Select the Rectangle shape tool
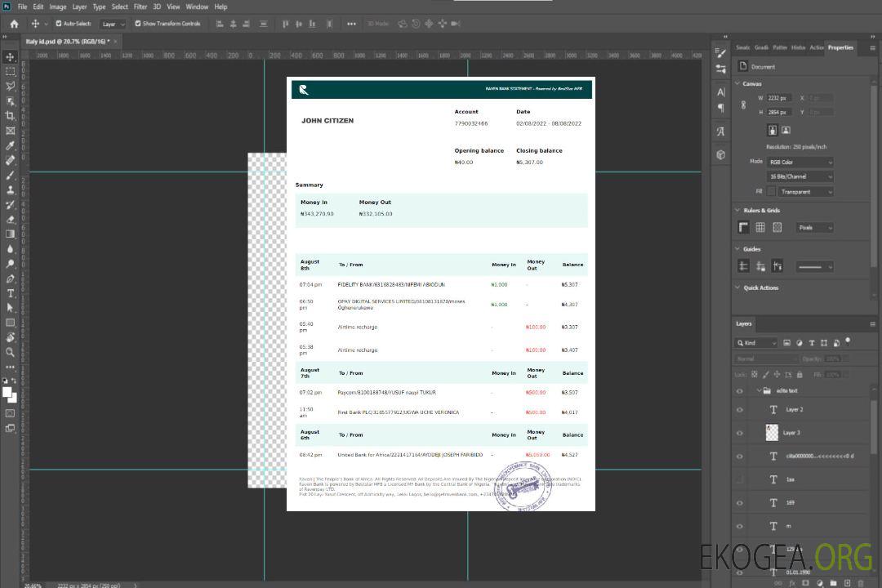882x588 pixels. click(x=10, y=323)
